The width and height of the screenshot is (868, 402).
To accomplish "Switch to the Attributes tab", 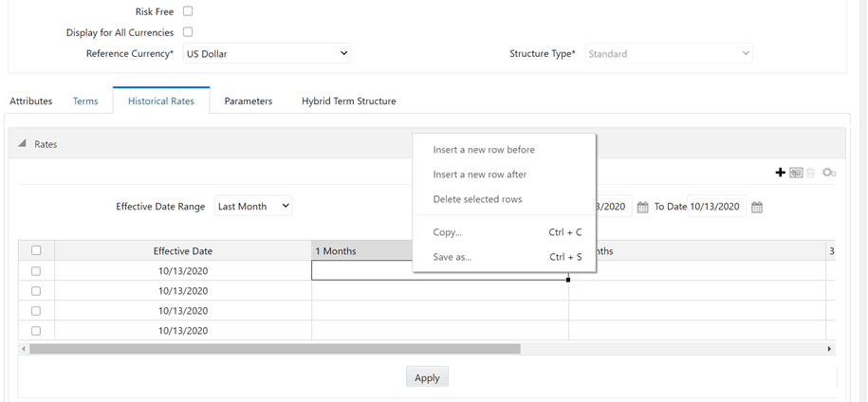I will tap(31, 101).
